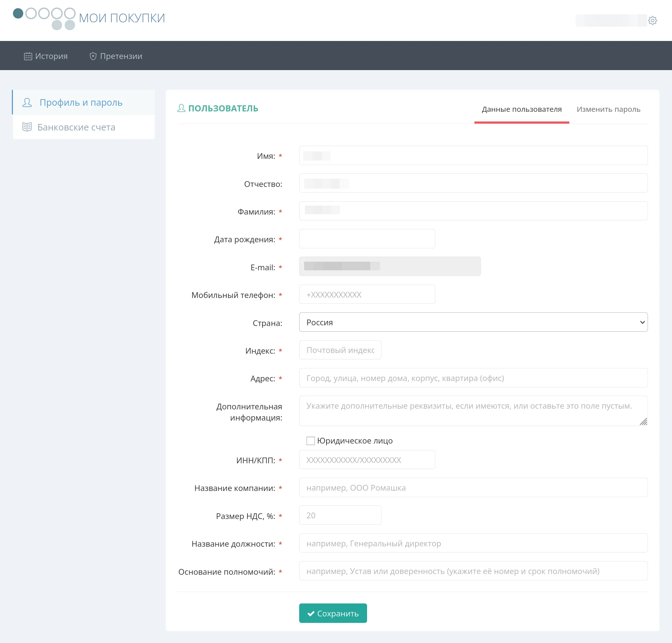
Task: Click the Мобильный телефон input field
Action: pyautogui.click(x=367, y=295)
